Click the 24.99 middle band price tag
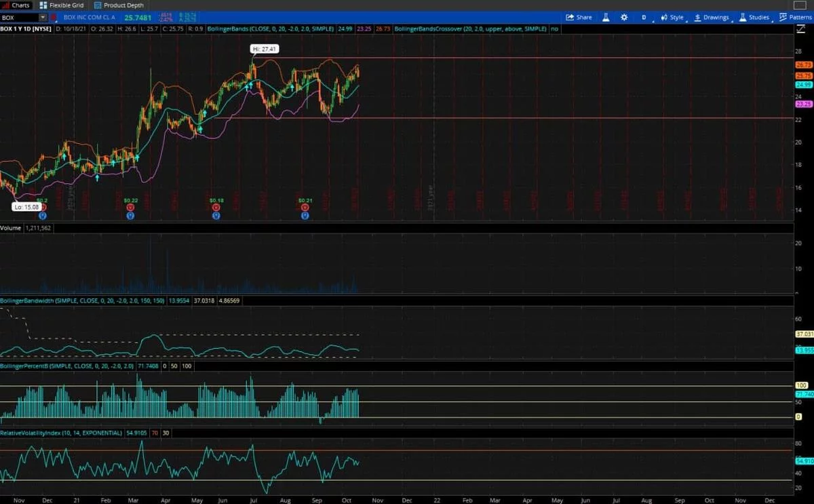The height and width of the screenshot is (504, 814). 804,85
